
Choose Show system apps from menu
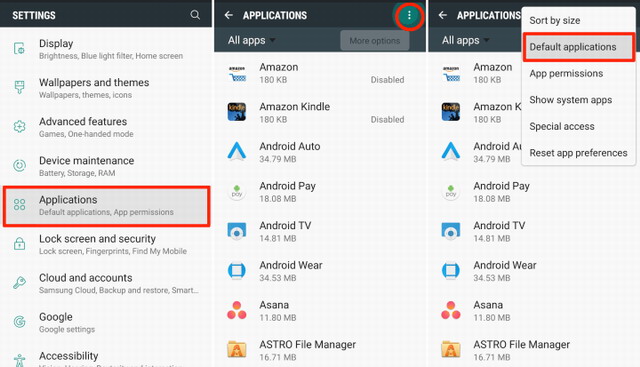[x=578, y=100]
